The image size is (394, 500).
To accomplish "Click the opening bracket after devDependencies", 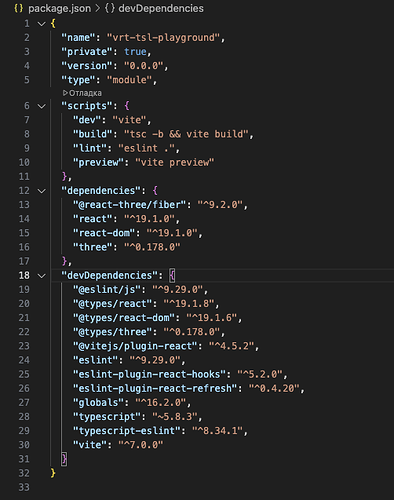I will coord(172,275).
